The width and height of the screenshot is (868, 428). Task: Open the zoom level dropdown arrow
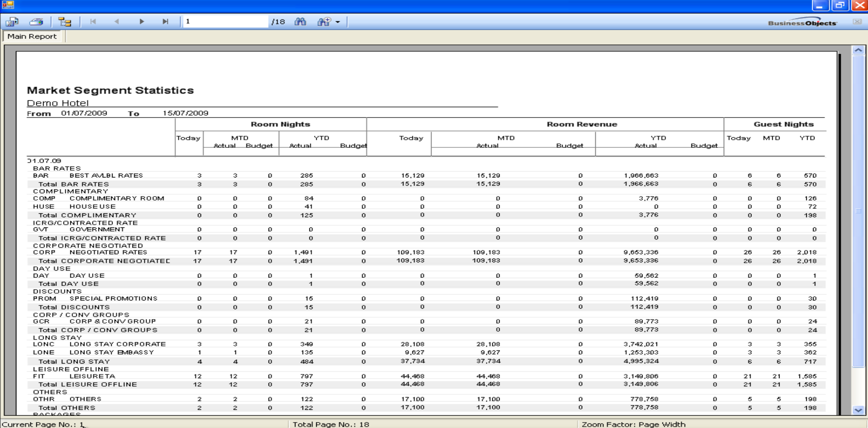click(x=338, y=22)
